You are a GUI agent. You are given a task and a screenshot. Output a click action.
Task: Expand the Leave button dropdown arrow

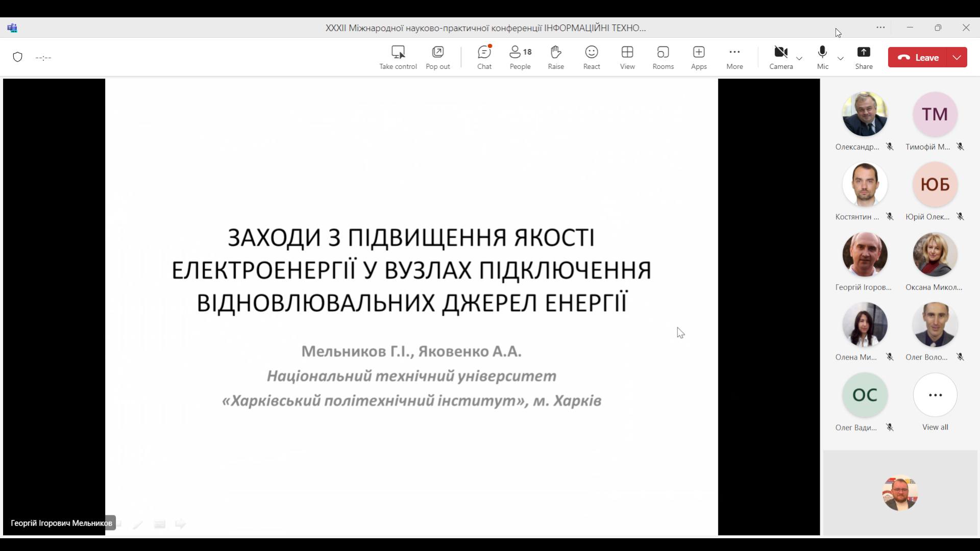coord(957,57)
